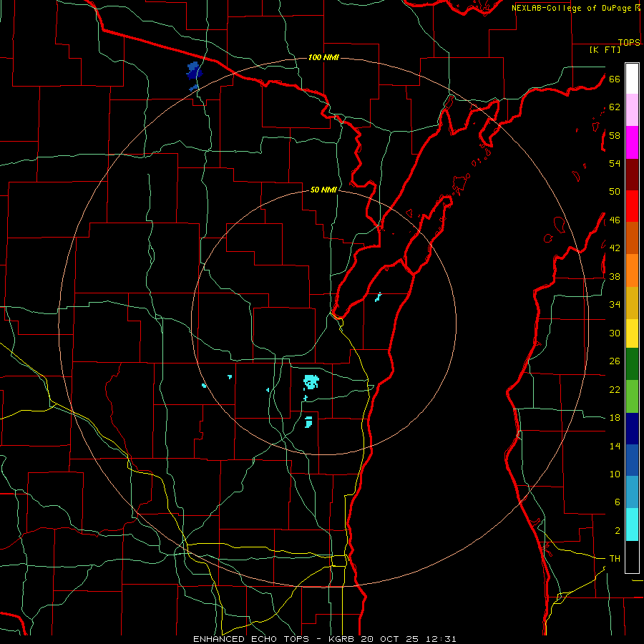Click the 100 NMI range ring label
Screen dimensions: 644x644
click(x=323, y=57)
